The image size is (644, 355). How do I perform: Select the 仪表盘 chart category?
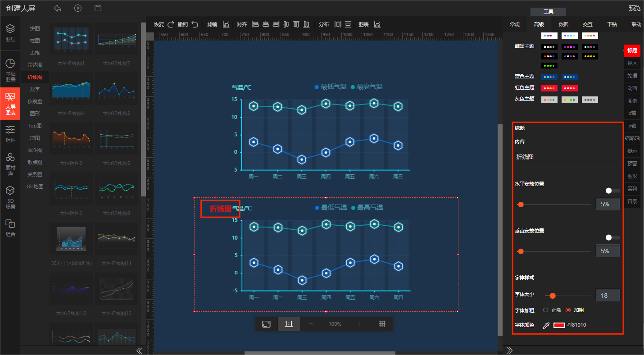[x=35, y=101]
